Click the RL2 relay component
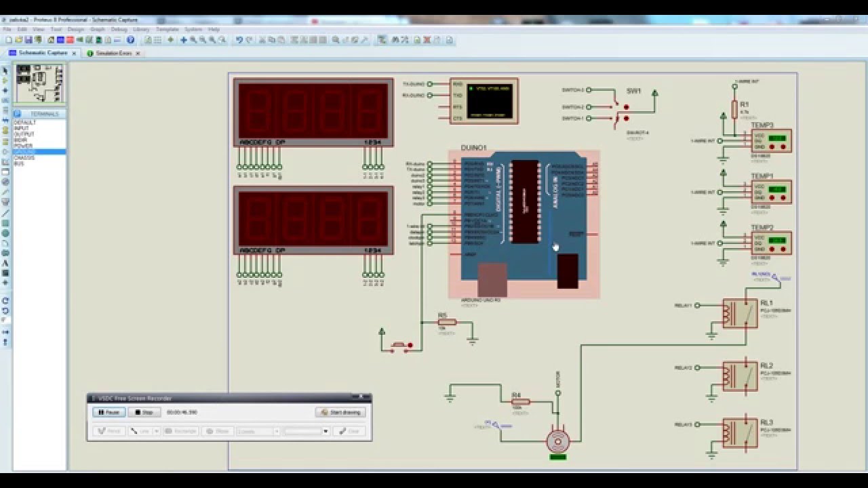Screen dimensions: 868x488 (740, 376)
